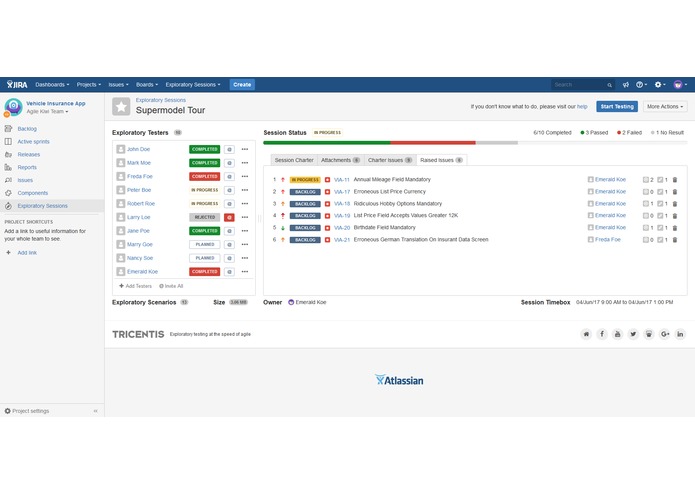
Task: Open the Tricentis YouTube icon
Action: [x=617, y=334]
